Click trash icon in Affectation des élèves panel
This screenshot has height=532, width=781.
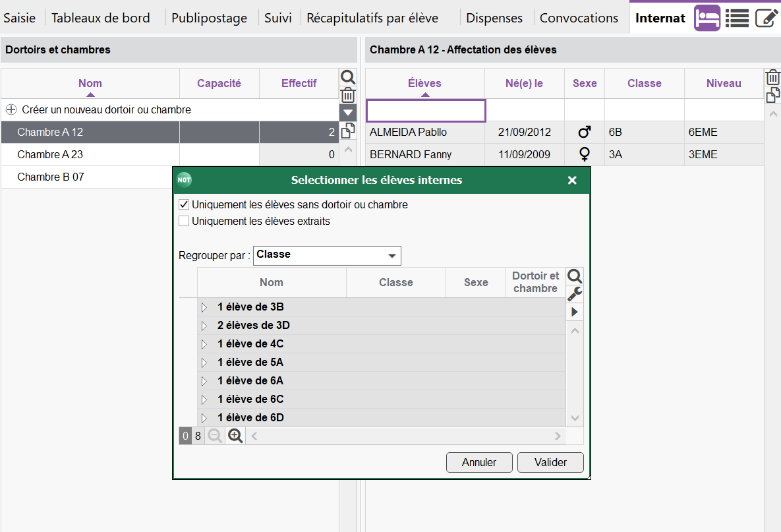click(772, 77)
